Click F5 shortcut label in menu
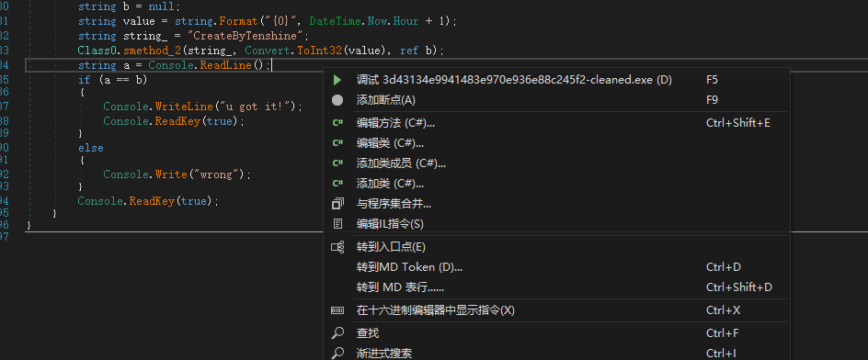Image resolution: width=868 pixels, height=360 pixels. pyautogui.click(x=712, y=80)
